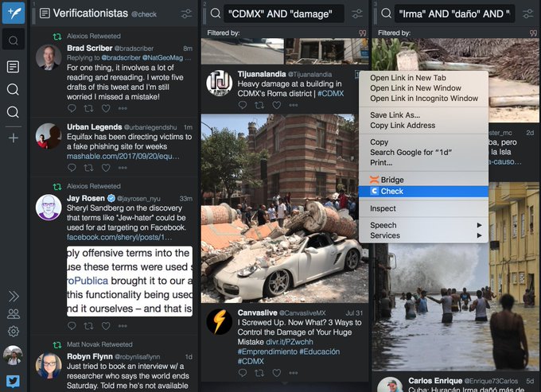This screenshot has width=541, height=392.
Task: Like the Tijuanalandia tweet
Action: tap(277, 105)
